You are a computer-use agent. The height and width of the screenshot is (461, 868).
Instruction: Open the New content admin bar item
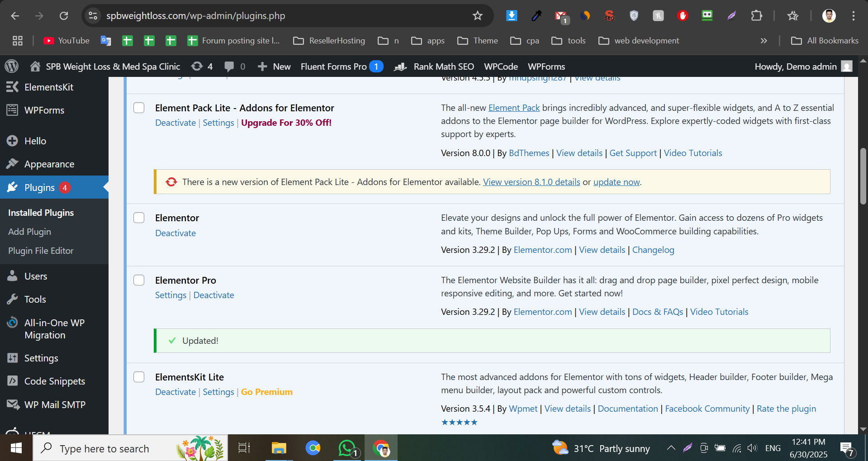tap(274, 67)
